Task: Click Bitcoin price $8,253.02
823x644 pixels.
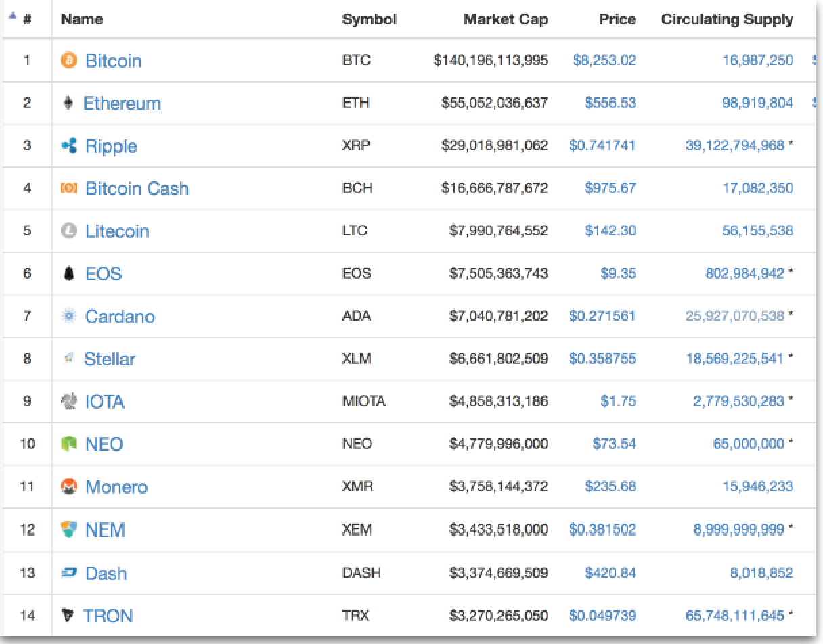Action: [x=604, y=60]
